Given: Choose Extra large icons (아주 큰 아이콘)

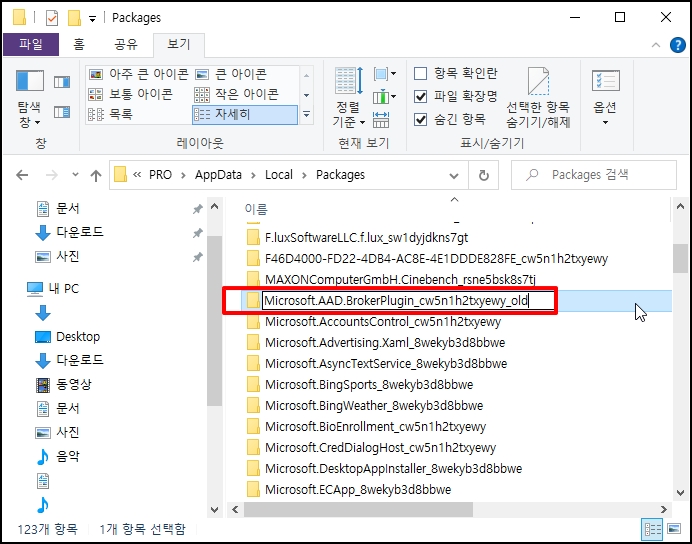Looking at the screenshot, I should pos(139,74).
